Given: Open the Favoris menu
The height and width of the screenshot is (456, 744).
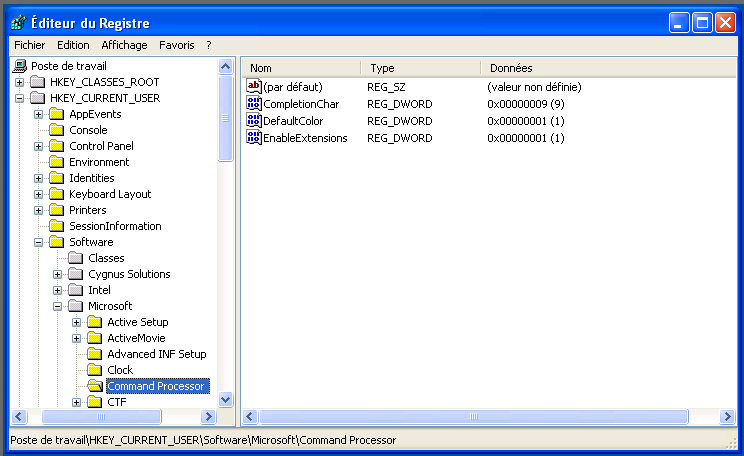Looking at the screenshot, I should (x=176, y=45).
